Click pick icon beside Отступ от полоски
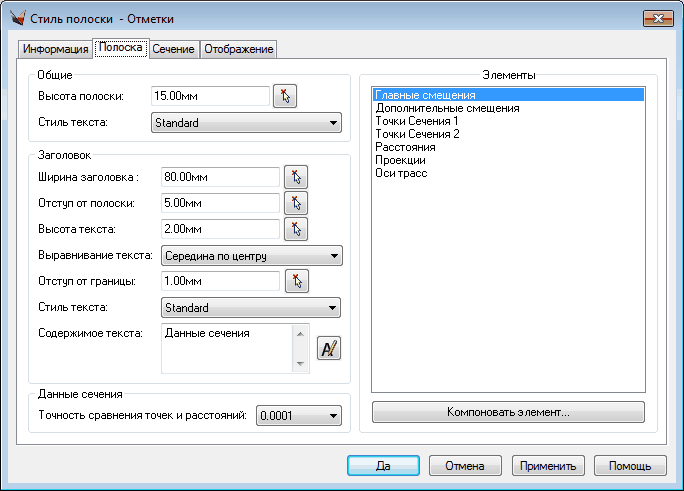The image size is (684, 491). (x=295, y=203)
